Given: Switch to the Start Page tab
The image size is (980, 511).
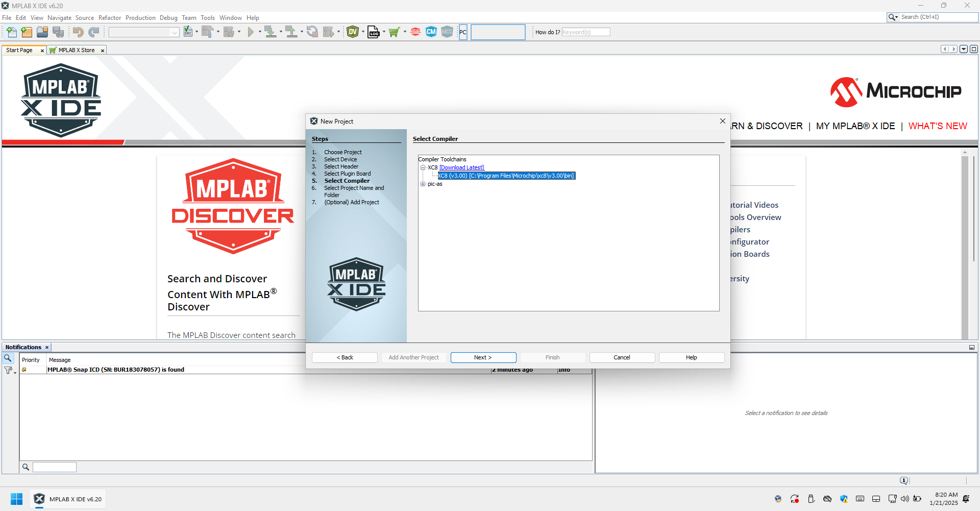Looking at the screenshot, I should pyautogui.click(x=19, y=50).
